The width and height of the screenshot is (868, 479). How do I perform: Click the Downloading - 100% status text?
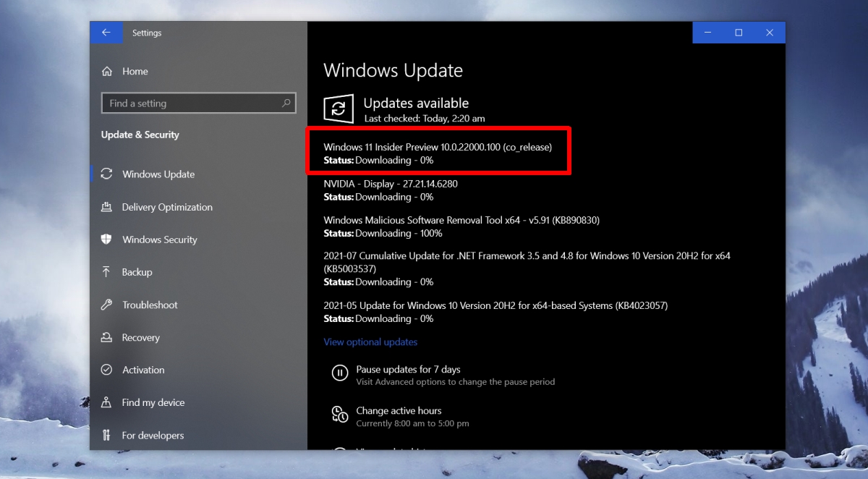pos(399,233)
